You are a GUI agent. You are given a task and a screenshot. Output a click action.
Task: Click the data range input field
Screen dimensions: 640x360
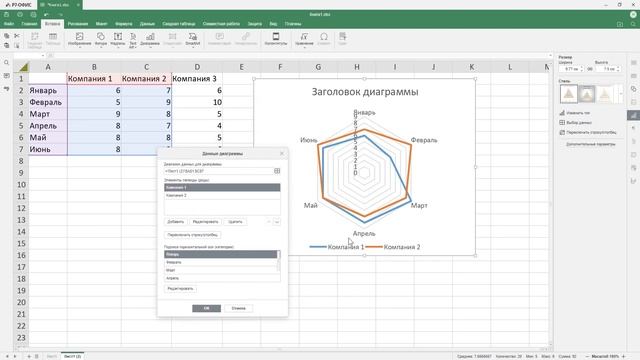pos(218,171)
